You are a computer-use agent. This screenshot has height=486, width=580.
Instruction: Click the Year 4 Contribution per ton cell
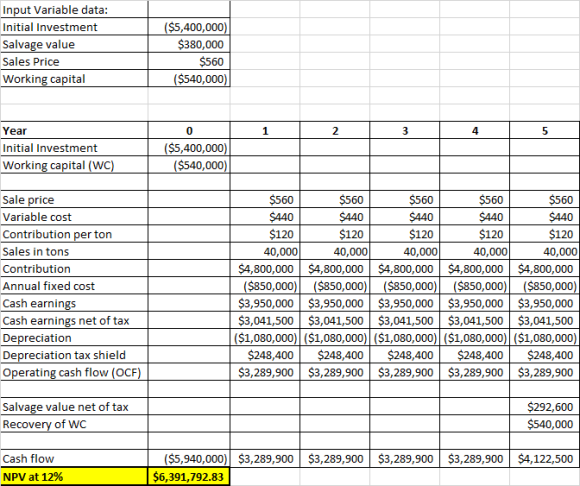(x=475, y=234)
